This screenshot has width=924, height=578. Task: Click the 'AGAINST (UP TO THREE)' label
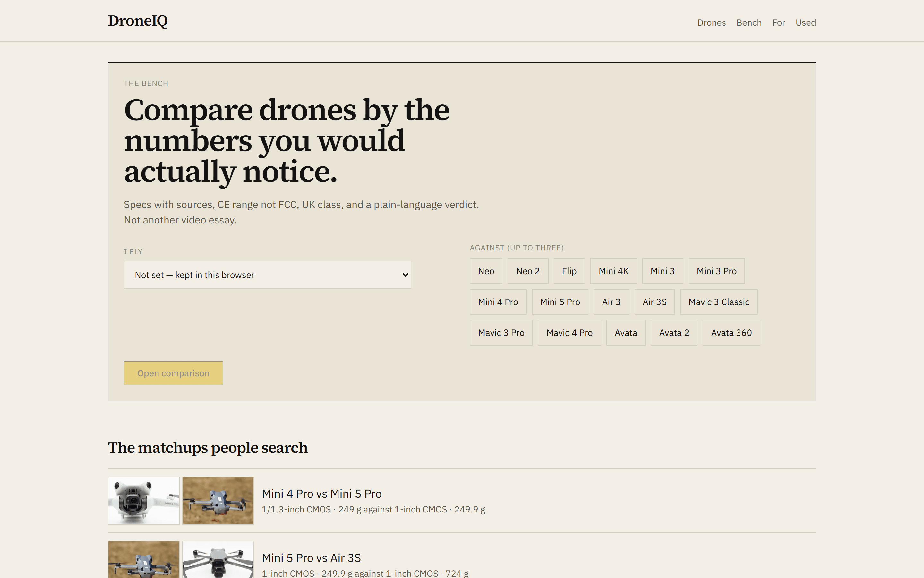coord(517,248)
